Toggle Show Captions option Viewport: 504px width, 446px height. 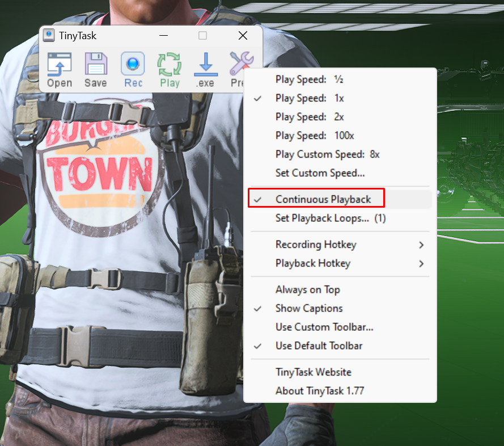(x=340, y=308)
